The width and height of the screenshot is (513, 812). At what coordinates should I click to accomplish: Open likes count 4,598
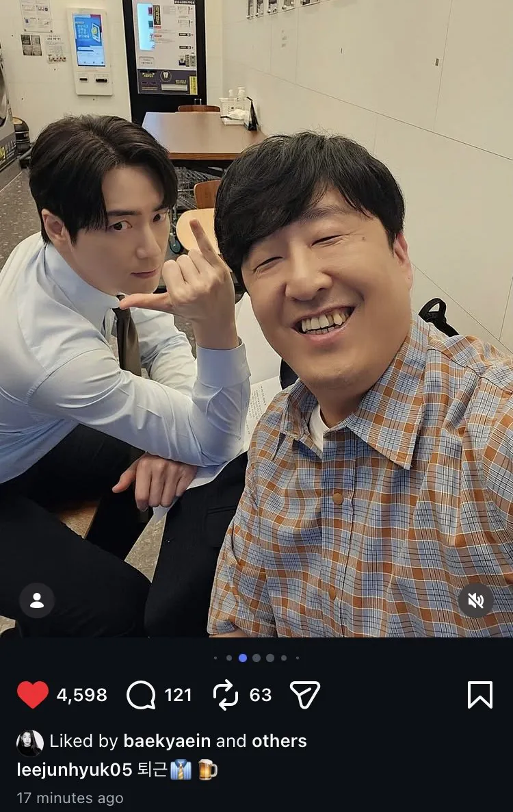[x=81, y=695]
